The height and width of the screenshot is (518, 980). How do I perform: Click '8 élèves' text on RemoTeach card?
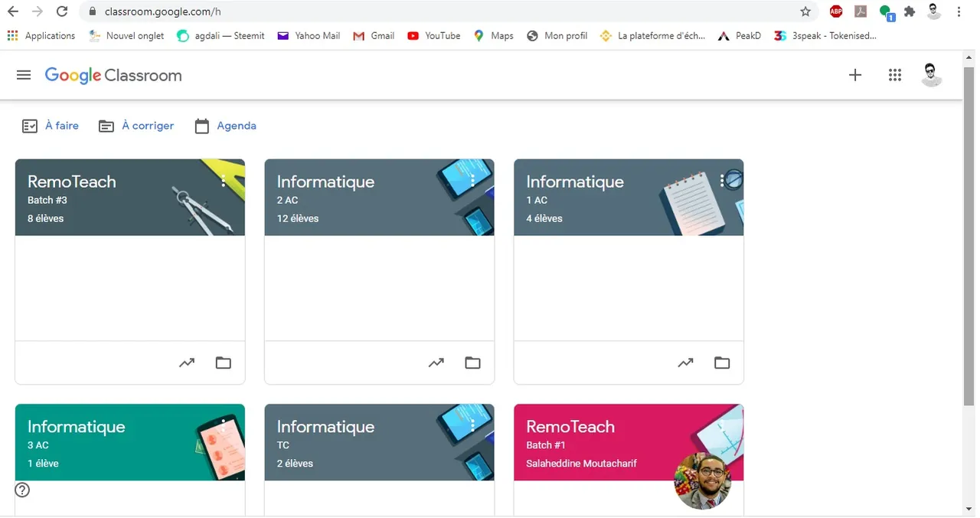pos(46,218)
